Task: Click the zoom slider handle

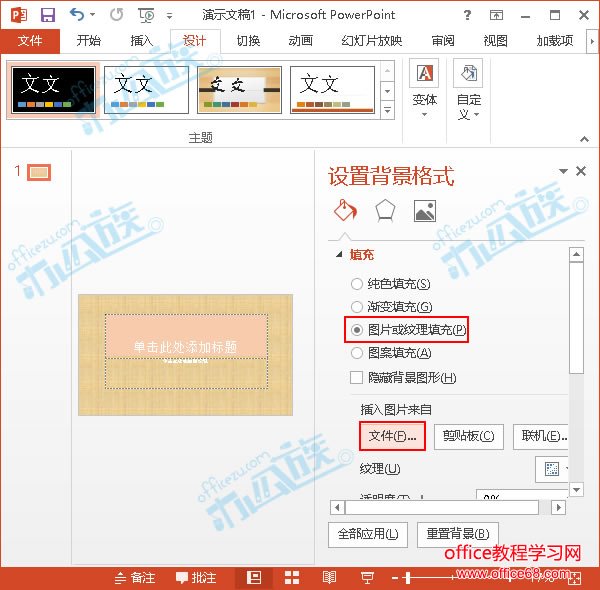Action: pyautogui.click(x=408, y=578)
